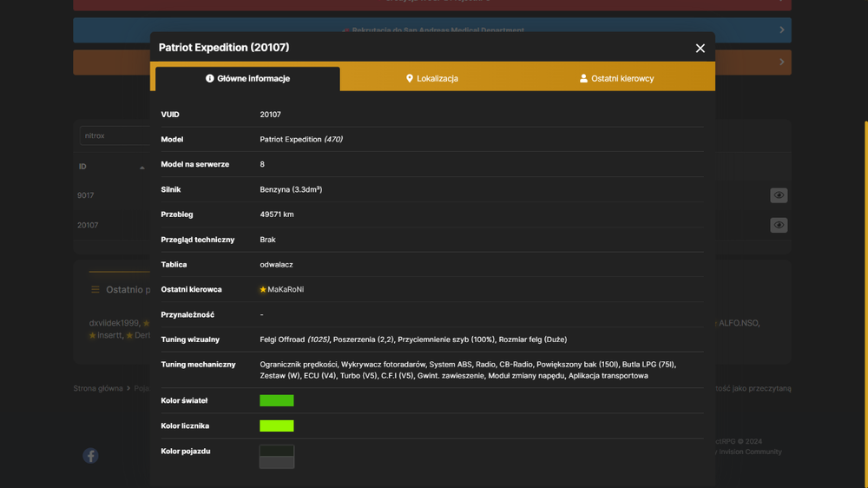Click the lime Kolor licznika swatch

coord(277,426)
